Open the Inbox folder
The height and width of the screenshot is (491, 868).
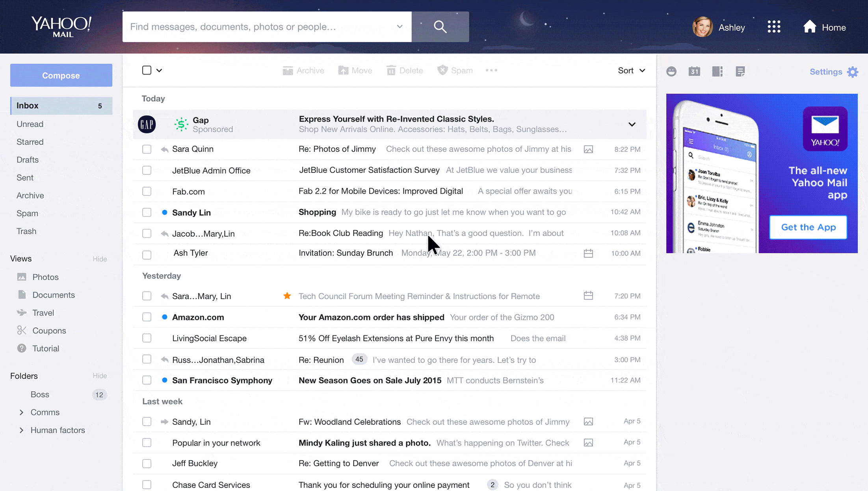pos(61,106)
